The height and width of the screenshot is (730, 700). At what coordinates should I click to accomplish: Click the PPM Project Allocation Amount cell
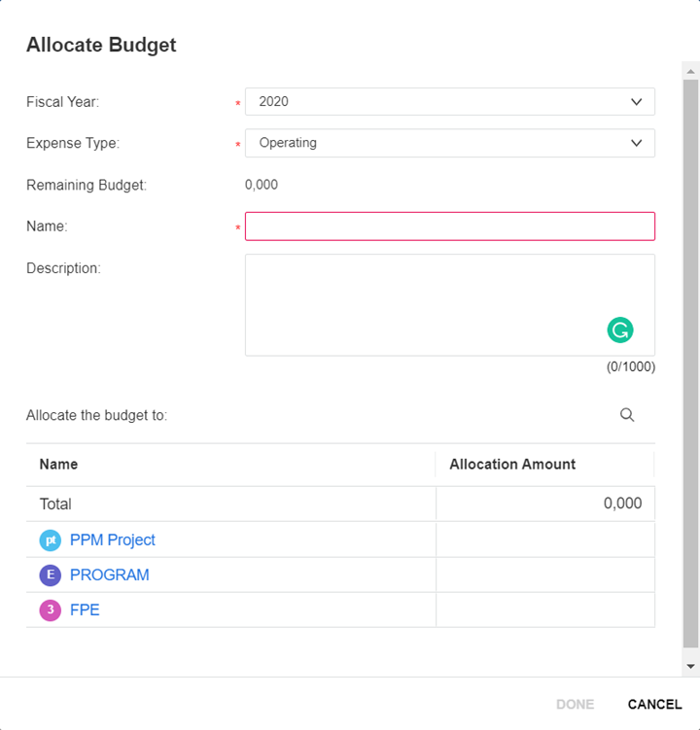[544, 540]
